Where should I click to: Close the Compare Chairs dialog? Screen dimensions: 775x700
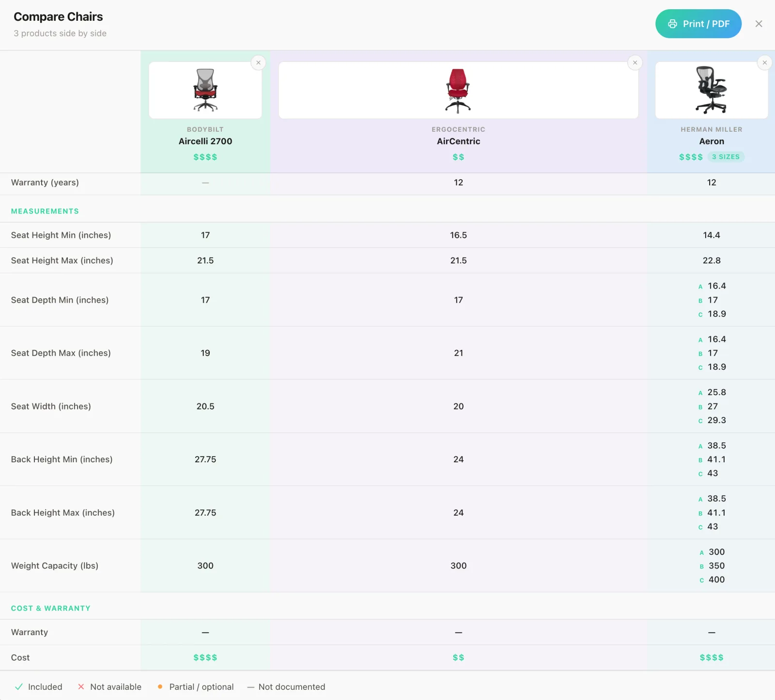[x=759, y=24]
